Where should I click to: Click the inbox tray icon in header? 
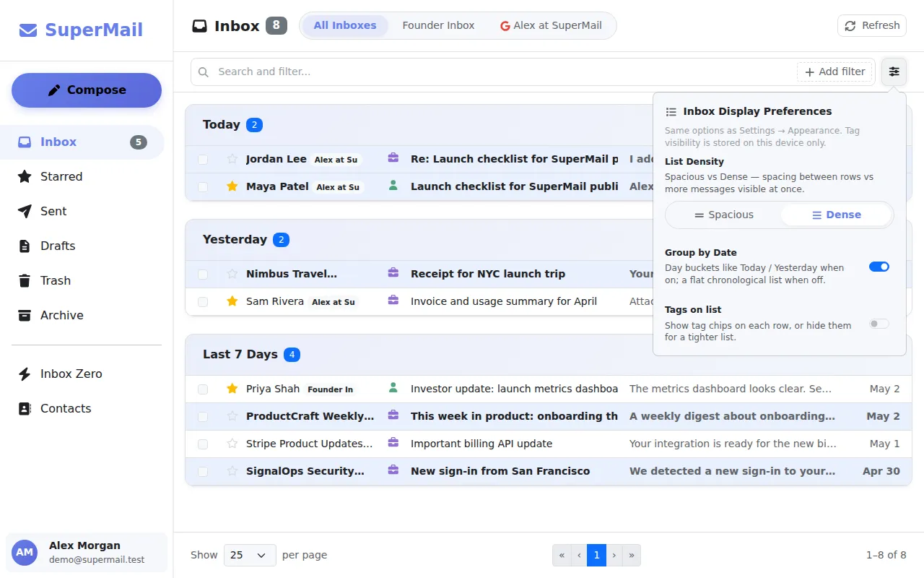coord(199,26)
